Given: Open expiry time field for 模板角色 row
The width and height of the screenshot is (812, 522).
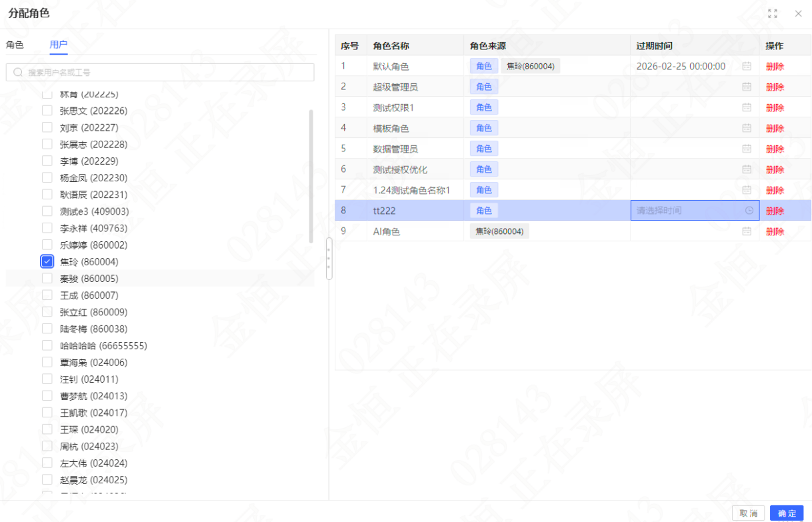Looking at the screenshot, I should (695, 128).
